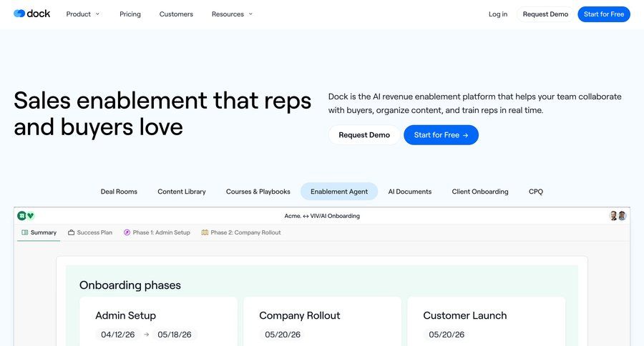The width and height of the screenshot is (644, 346).
Task: Click the green Acme workspace icon
Action: point(21,215)
